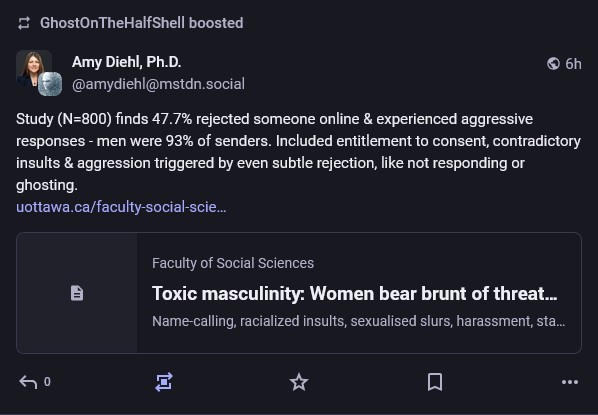Viewport: 598px width, 415px height.
Task: Click the small booster avatar overlay
Action: click(x=50, y=84)
